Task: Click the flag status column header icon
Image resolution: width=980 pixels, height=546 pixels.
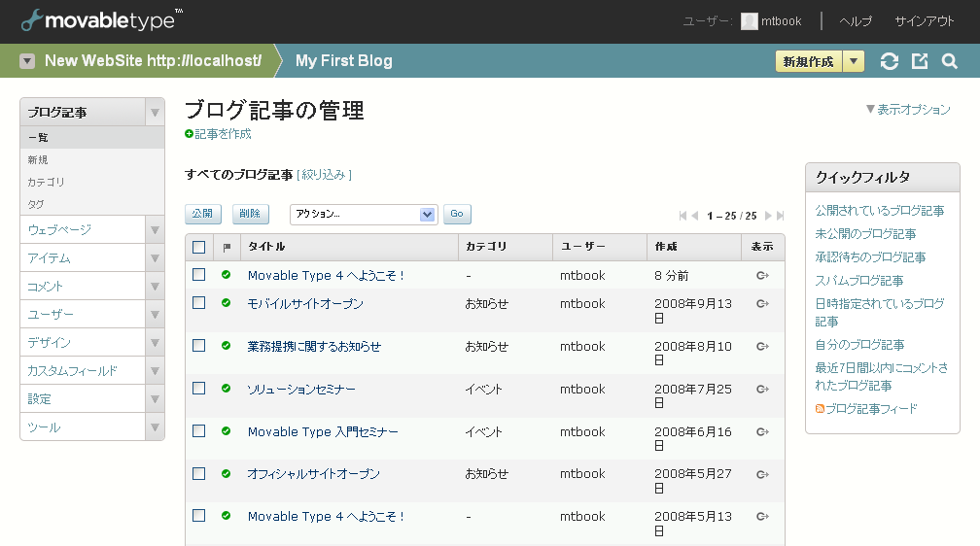Action: (227, 248)
